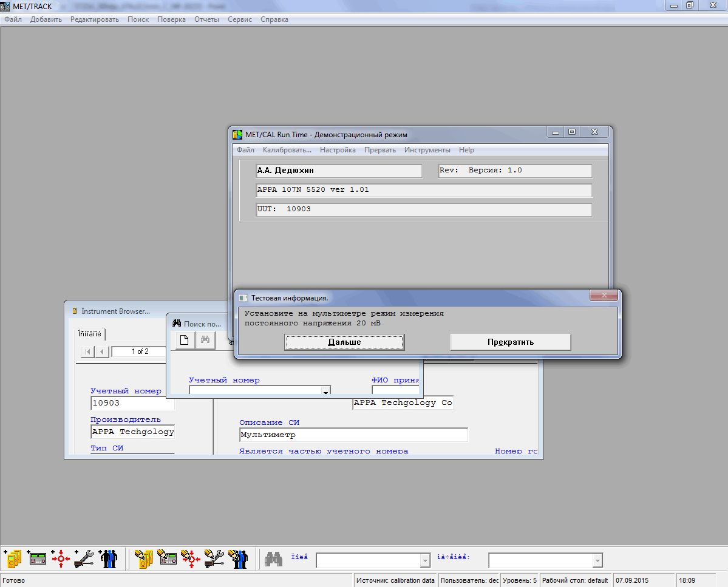The height and width of the screenshot is (587, 728).
Task: Click the pencil-marked edit wrench maintenance icon
Action: coord(214,558)
